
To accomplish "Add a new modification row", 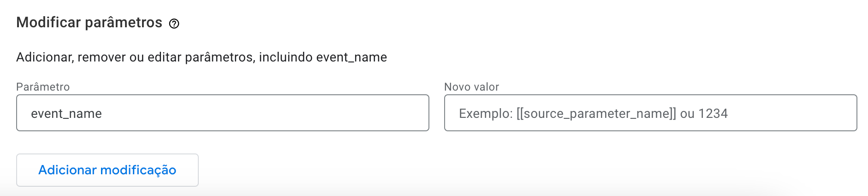I will pyautogui.click(x=107, y=170).
